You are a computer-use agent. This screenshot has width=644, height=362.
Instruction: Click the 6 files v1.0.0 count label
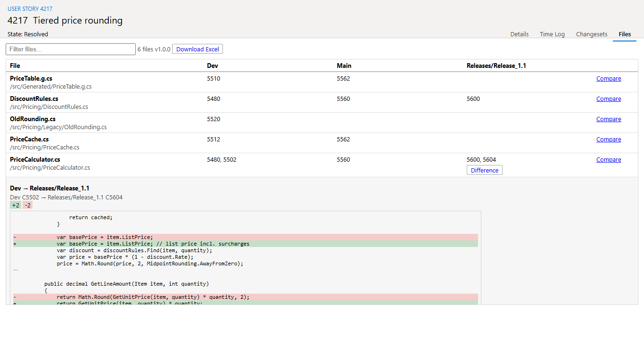(154, 49)
